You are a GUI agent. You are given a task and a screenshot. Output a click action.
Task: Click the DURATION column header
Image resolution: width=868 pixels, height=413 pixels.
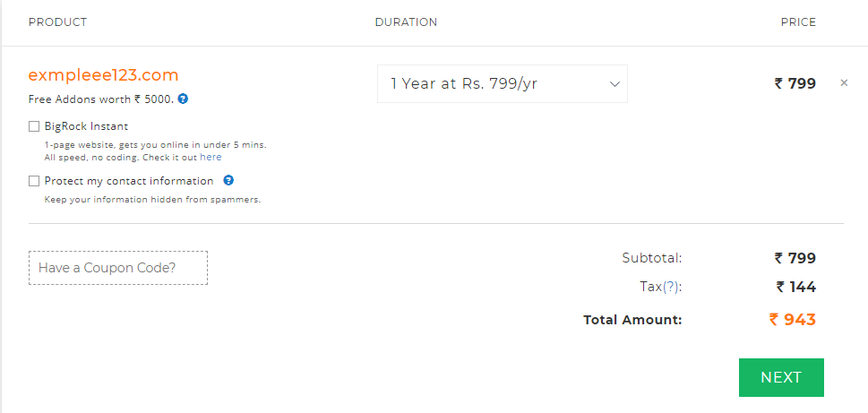tap(406, 22)
